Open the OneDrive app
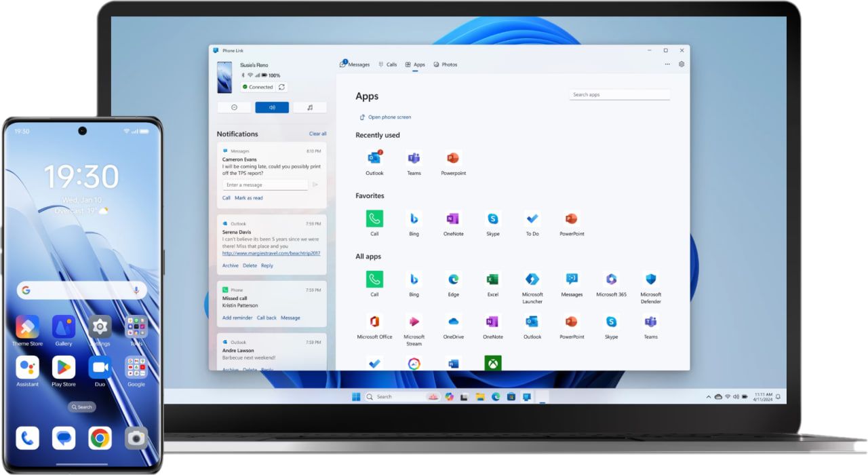Screen dimensions: 868x475 coord(453,321)
